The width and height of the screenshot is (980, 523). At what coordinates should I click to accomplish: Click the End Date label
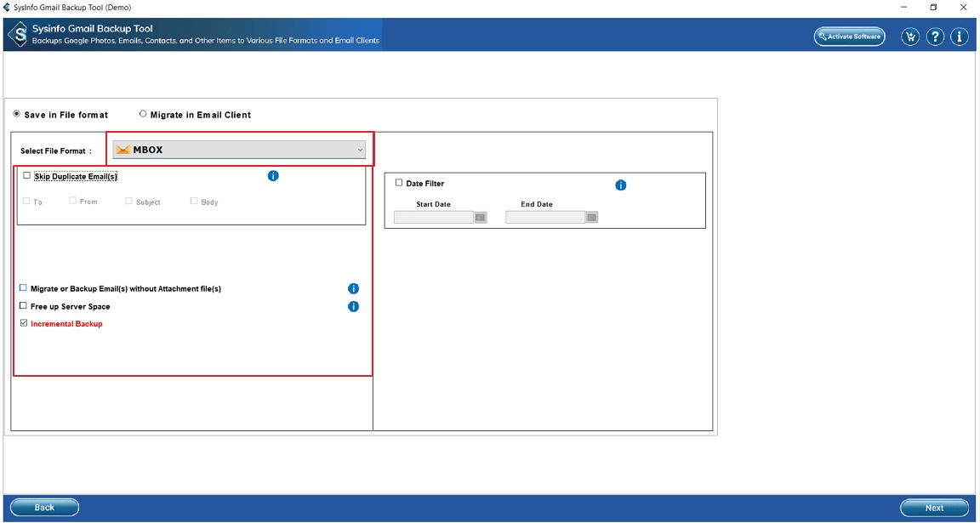click(x=537, y=204)
